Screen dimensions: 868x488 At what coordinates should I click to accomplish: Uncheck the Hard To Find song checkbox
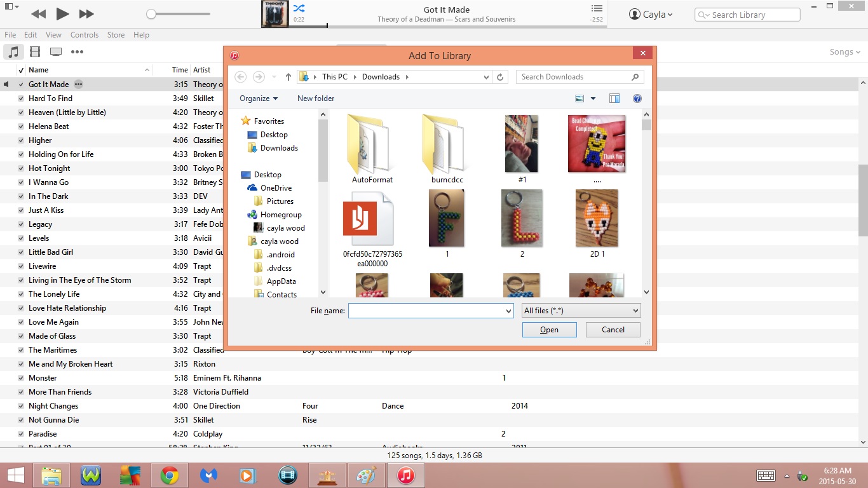point(21,98)
